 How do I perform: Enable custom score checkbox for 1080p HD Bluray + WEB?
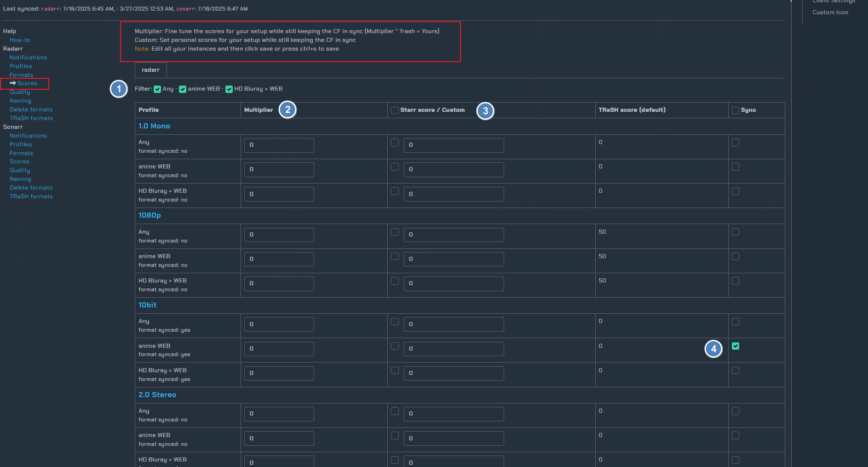tap(395, 281)
